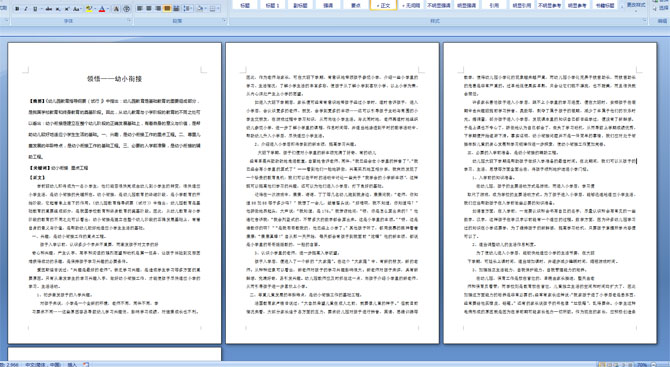Apply subscript formatting

click(58, 9)
